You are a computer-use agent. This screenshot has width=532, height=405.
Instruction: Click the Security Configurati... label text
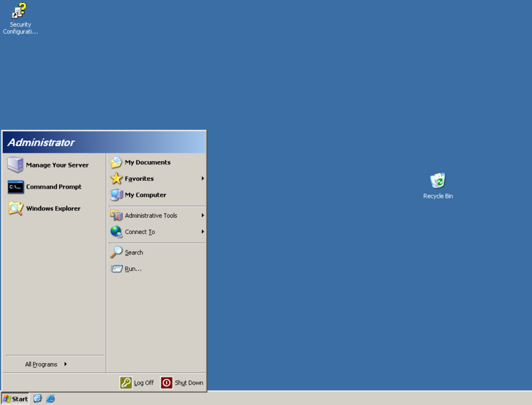click(x=21, y=28)
